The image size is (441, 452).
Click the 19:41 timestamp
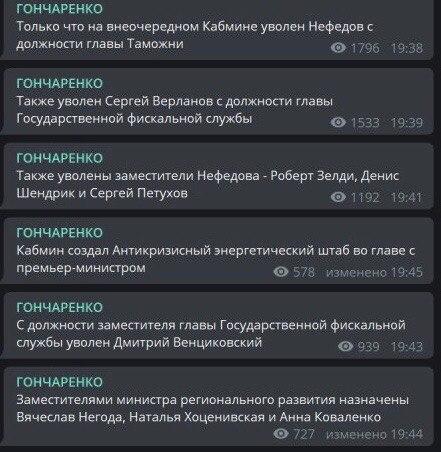[407, 198]
